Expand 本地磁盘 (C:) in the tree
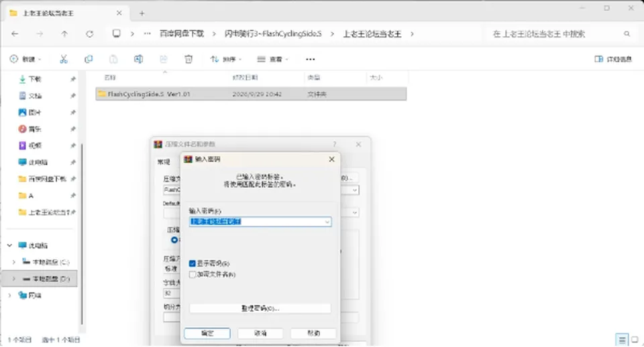This screenshot has width=644, height=347. tap(13, 262)
